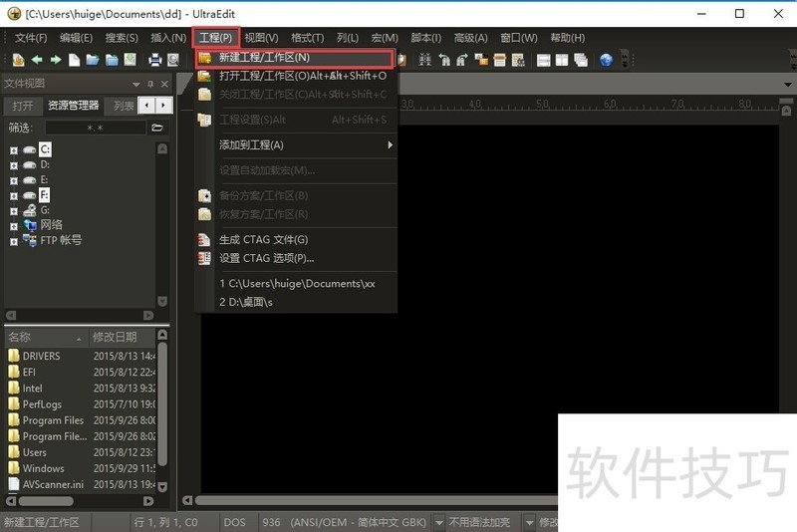Click the tile vertical windows icon

(562, 60)
